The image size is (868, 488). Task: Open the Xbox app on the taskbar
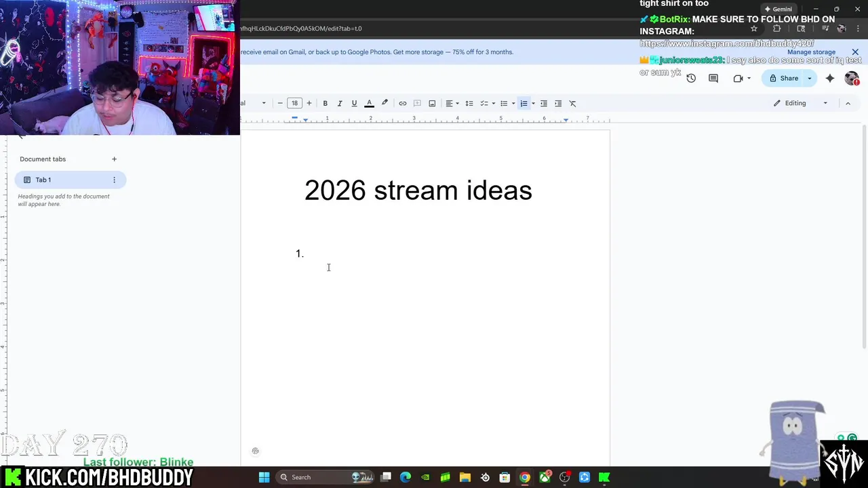tap(545, 477)
